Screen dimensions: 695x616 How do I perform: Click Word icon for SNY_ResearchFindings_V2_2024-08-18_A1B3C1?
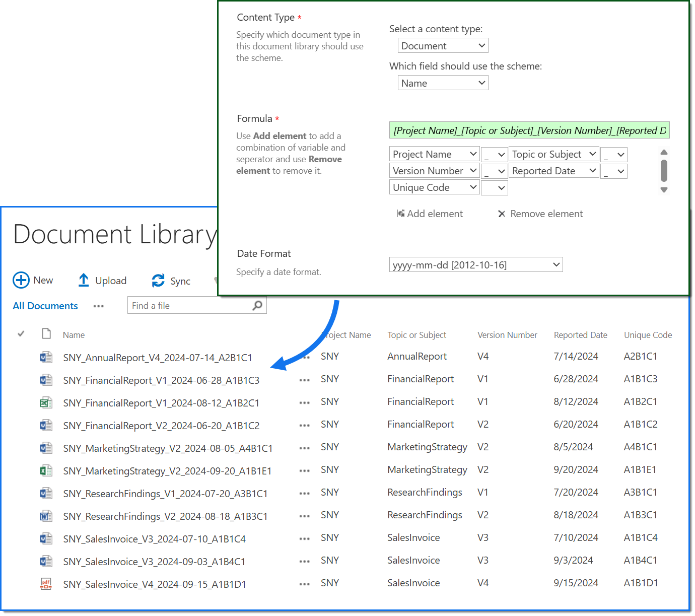(46, 516)
